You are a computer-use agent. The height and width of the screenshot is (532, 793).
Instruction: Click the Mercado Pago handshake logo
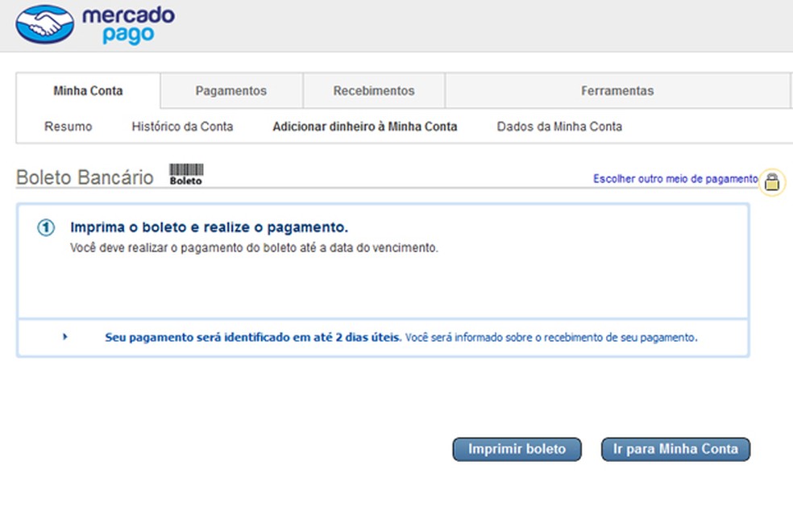pyautogui.click(x=45, y=24)
